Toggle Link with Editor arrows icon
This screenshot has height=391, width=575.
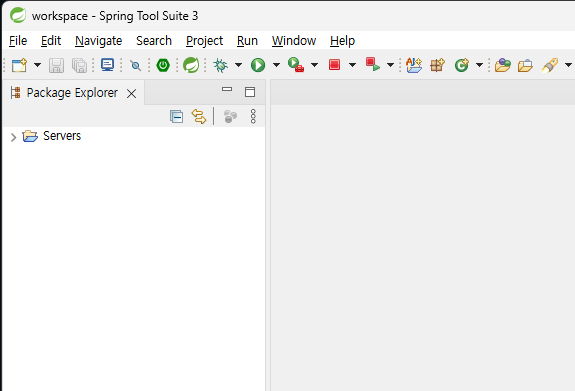[x=199, y=116]
